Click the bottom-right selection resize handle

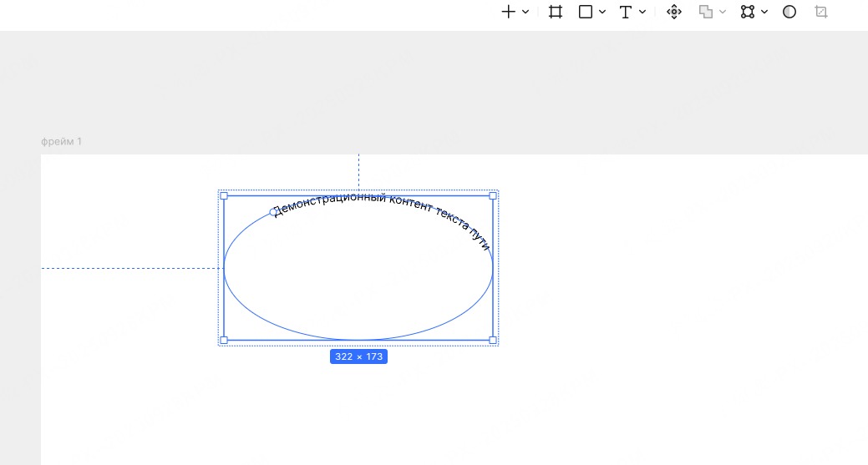click(x=493, y=340)
